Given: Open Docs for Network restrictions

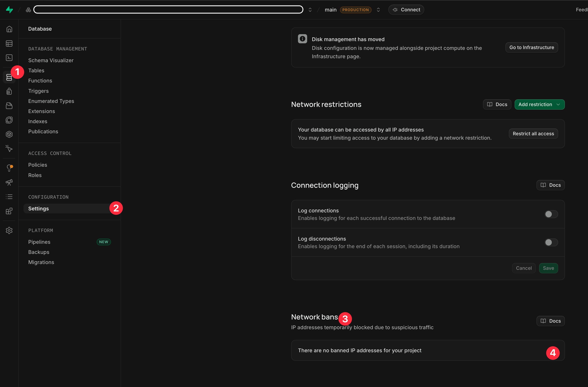Looking at the screenshot, I should [497, 104].
